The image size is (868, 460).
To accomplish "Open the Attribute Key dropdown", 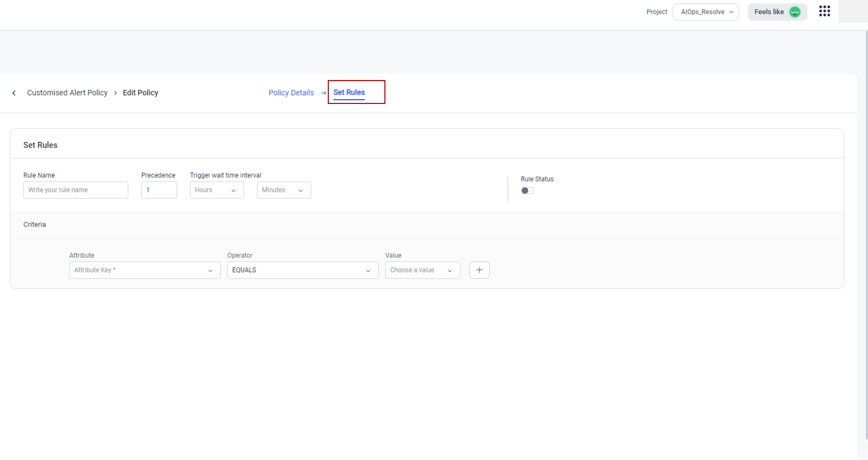I will [144, 270].
